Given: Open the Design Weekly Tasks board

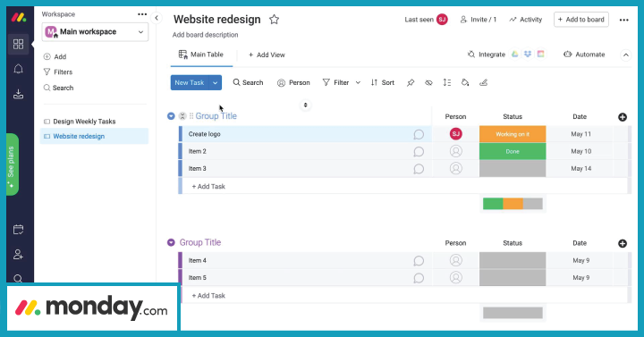Looking at the screenshot, I should [x=84, y=122].
